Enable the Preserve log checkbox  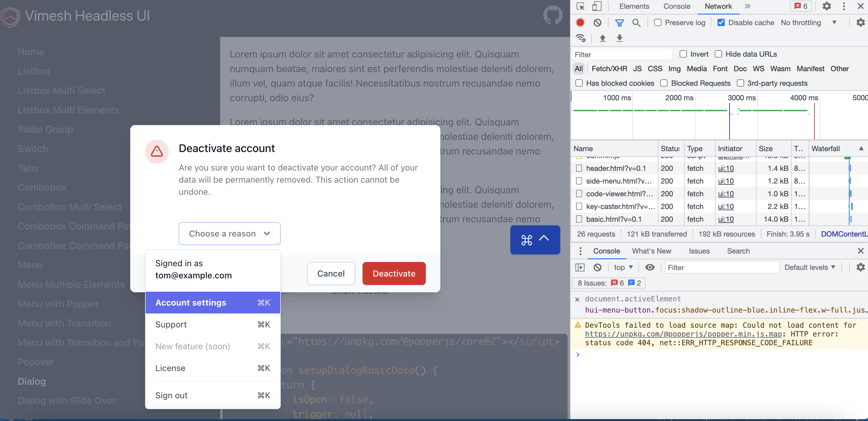[x=658, y=23]
